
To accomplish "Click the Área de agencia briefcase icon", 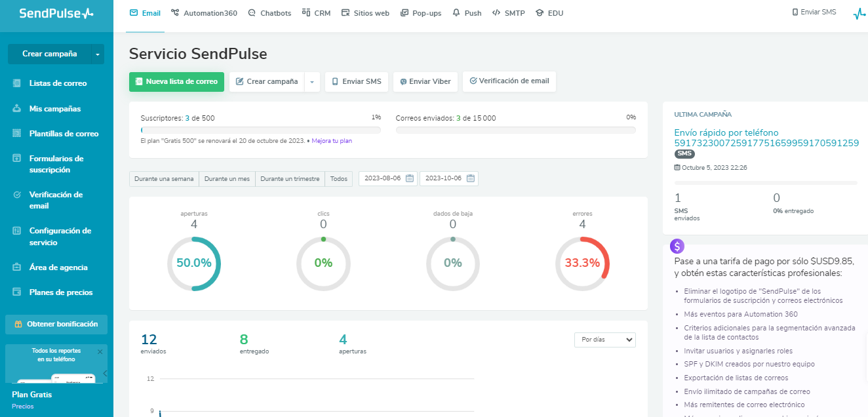I will (16, 268).
